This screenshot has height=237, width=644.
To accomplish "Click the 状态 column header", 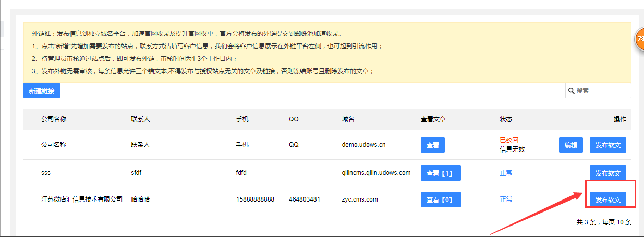I will pyautogui.click(x=506, y=119).
